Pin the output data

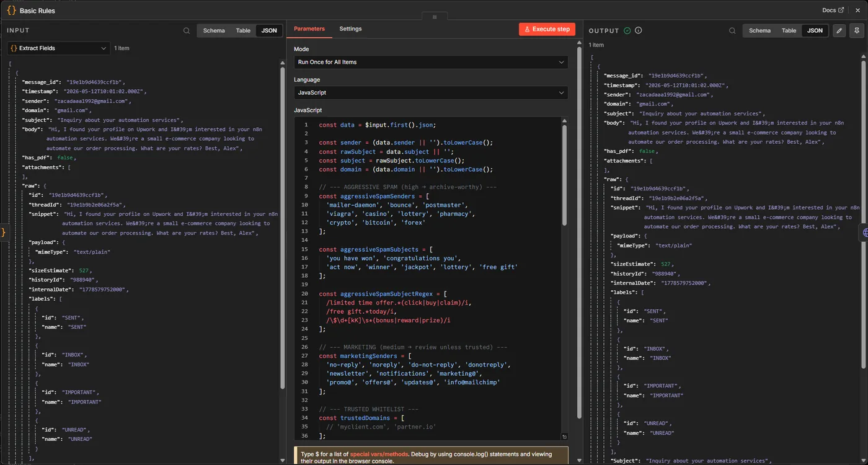pos(856,30)
